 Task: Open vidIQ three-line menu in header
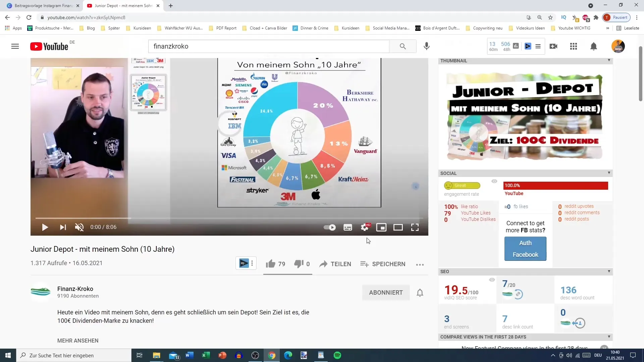tap(538, 46)
